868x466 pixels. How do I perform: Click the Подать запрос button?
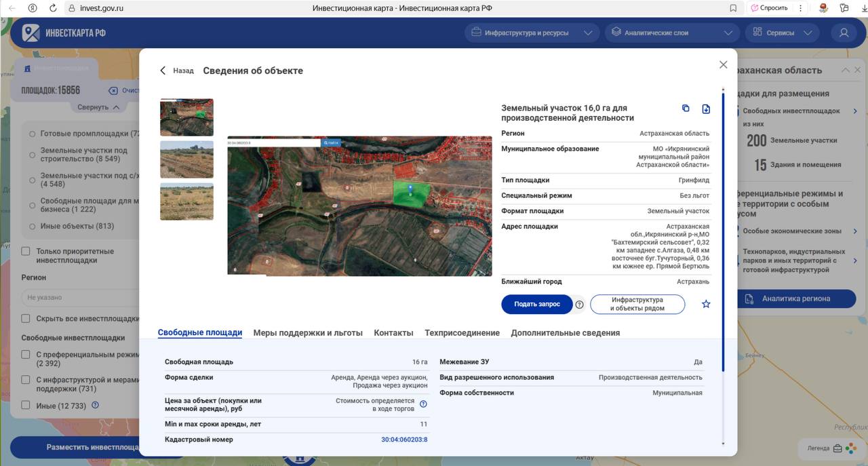(537, 305)
